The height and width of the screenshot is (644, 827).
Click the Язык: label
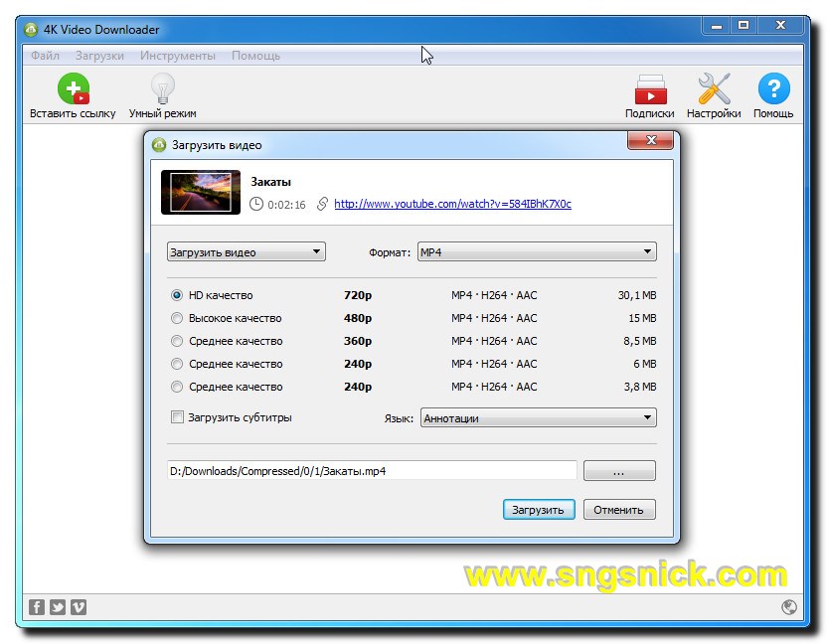pyautogui.click(x=399, y=418)
